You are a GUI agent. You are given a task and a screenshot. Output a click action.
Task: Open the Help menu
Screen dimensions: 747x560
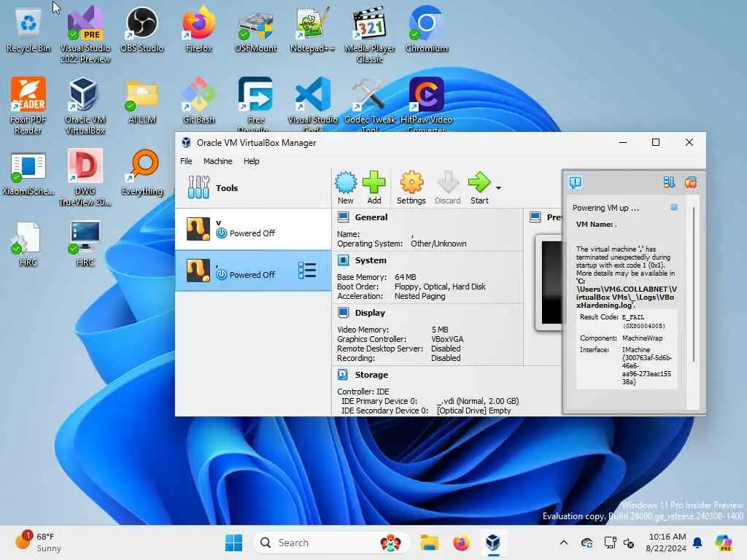pyautogui.click(x=251, y=161)
